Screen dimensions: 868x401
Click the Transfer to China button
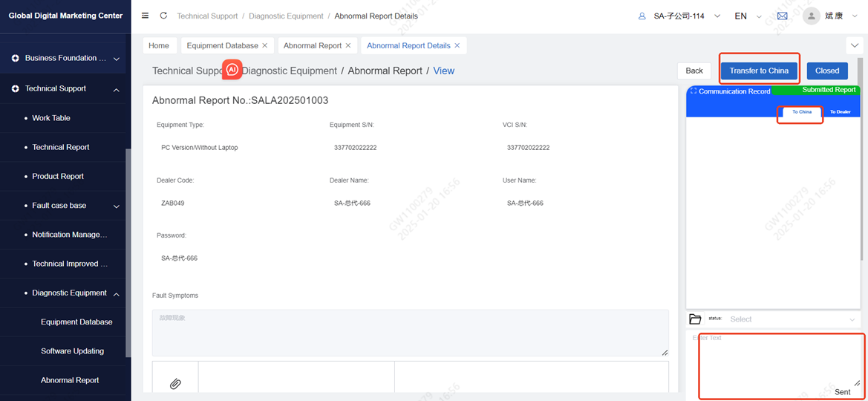(x=758, y=71)
